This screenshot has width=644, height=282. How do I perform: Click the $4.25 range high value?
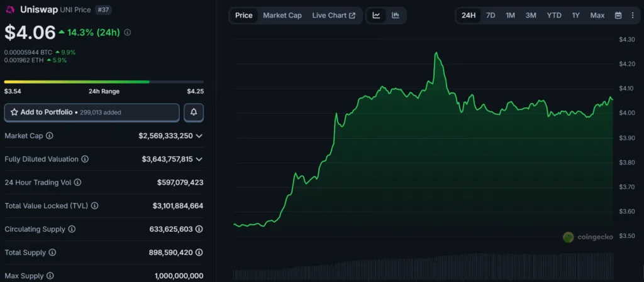pos(195,92)
